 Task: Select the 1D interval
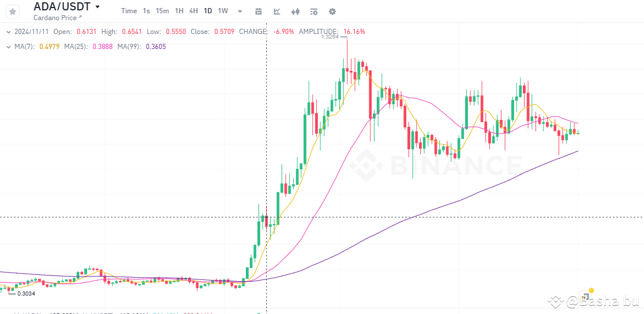(208, 11)
